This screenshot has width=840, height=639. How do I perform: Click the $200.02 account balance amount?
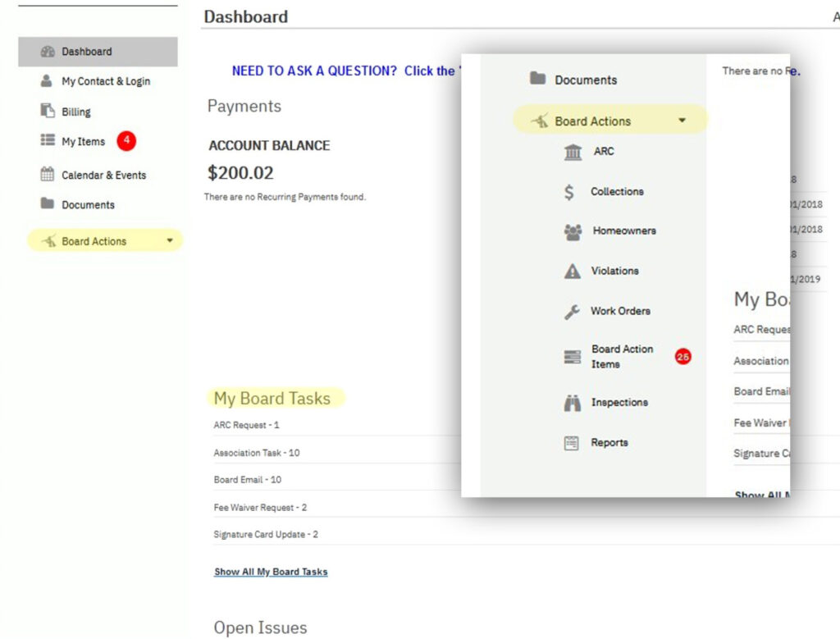coord(240,172)
